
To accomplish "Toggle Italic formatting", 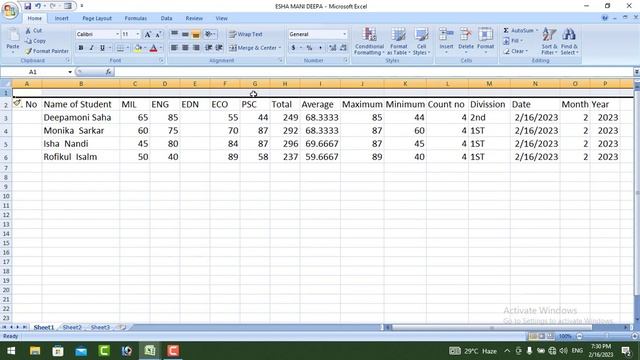I will tap(91, 48).
